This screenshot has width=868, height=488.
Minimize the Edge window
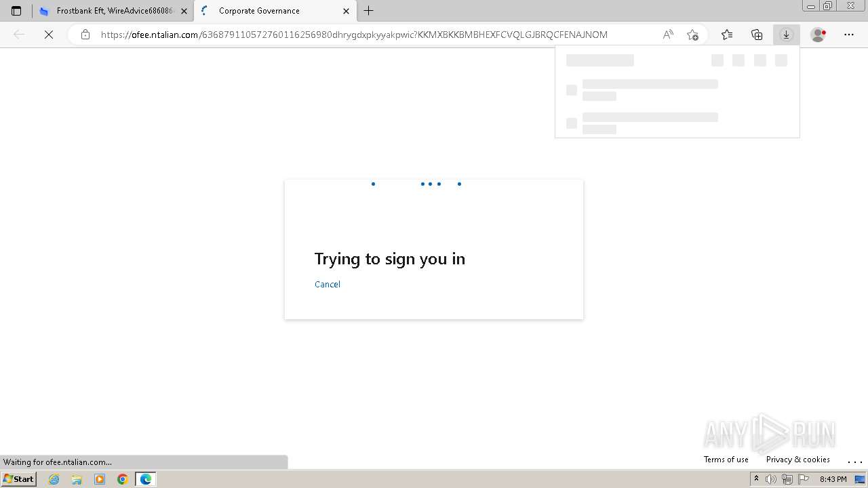pyautogui.click(x=810, y=6)
